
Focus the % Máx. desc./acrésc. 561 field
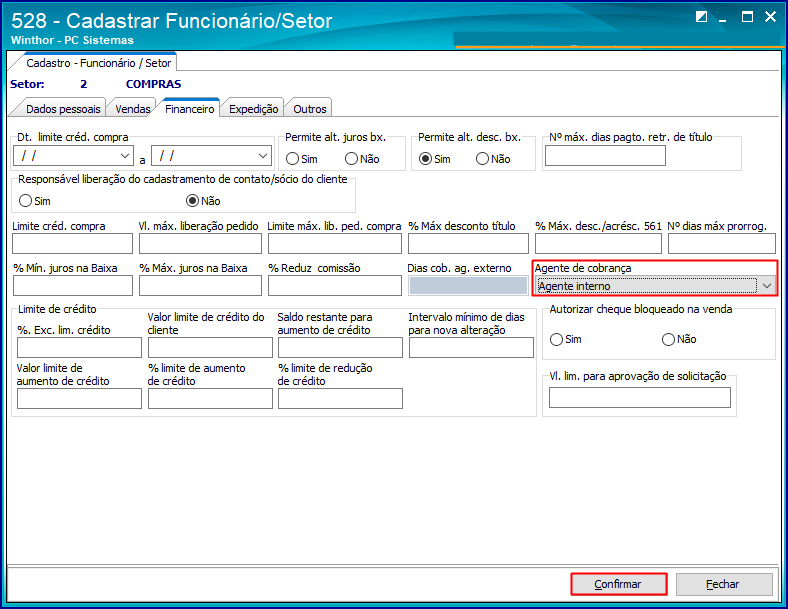598,244
